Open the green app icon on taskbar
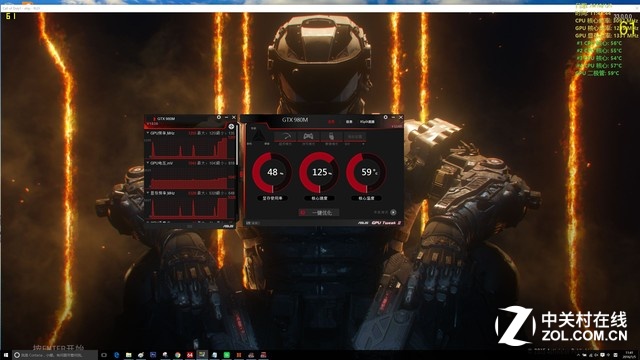The width and height of the screenshot is (640, 360). 227,355
